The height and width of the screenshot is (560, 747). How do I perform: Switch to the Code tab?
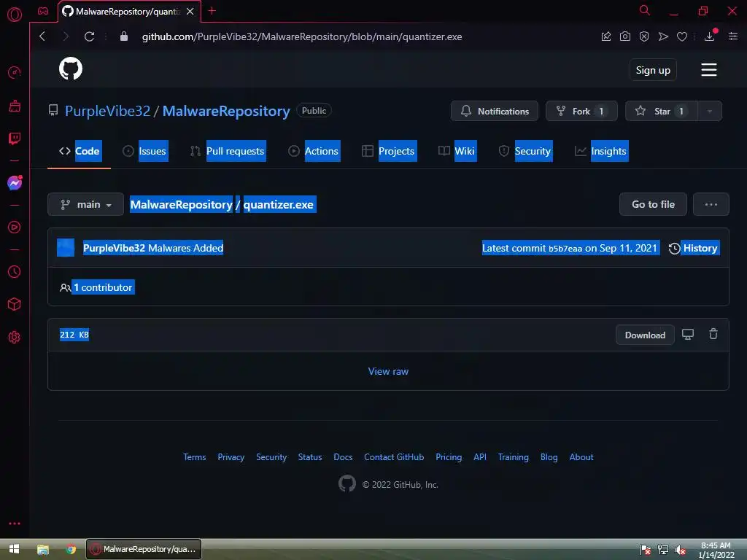(x=79, y=151)
